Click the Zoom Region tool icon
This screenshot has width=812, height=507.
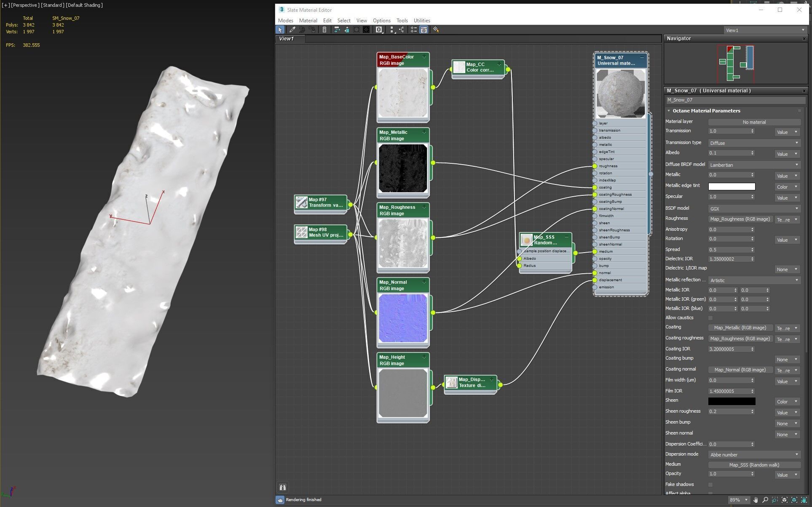775,500
